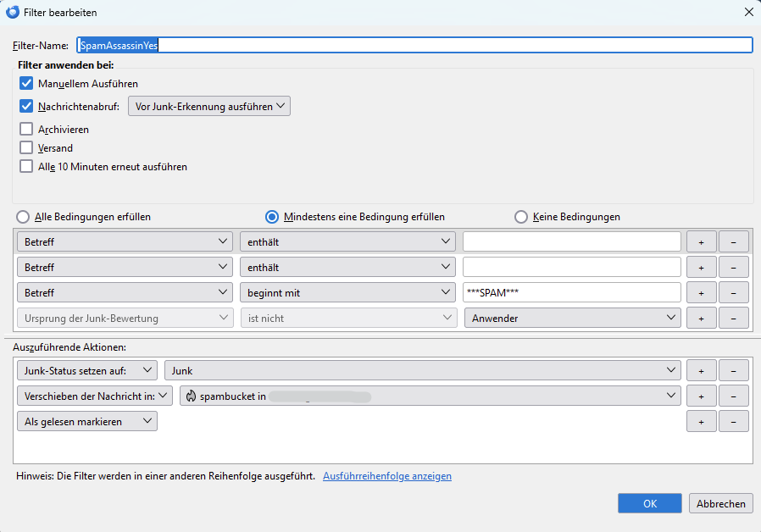The width and height of the screenshot is (761, 532).
Task: Remove the ***SPAM*** condition row
Action: (733, 292)
